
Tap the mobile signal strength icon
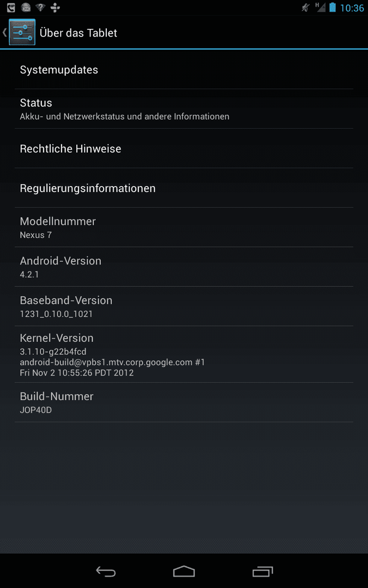click(x=321, y=8)
